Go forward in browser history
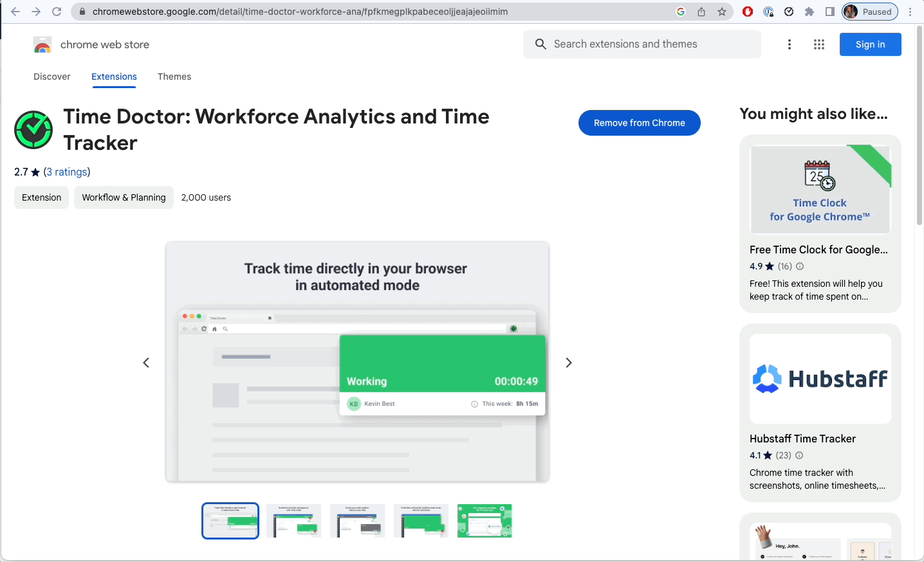Viewport: 924px width, 562px height. (36, 12)
